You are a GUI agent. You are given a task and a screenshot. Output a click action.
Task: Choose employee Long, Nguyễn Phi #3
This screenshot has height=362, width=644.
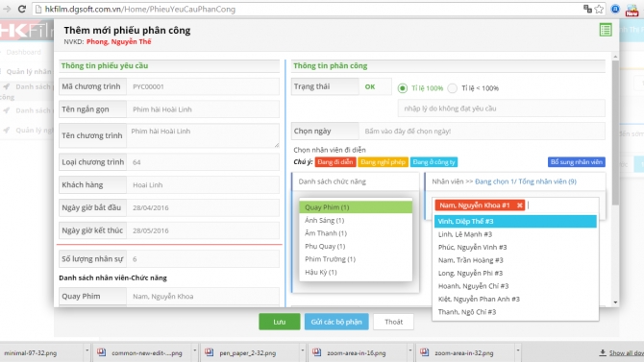tap(515, 273)
